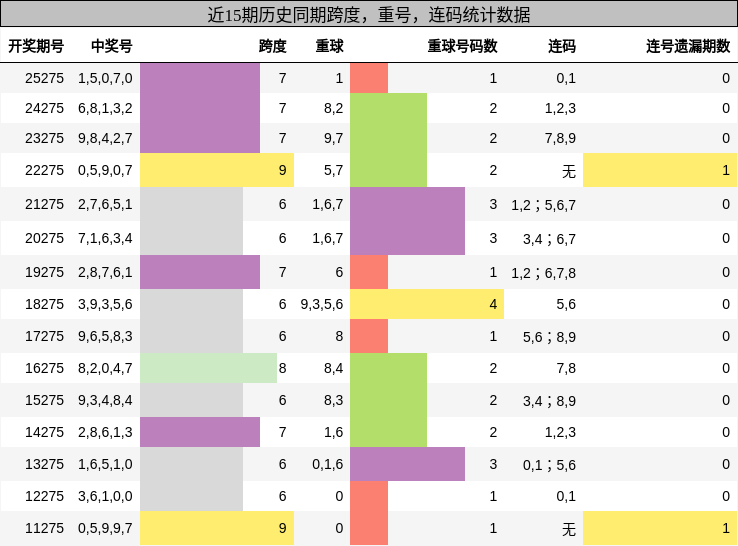This screenshot has height=546, width=738.
Task: Click repeated balls 8,4 in row 16275
Action: tap(334, 368)
